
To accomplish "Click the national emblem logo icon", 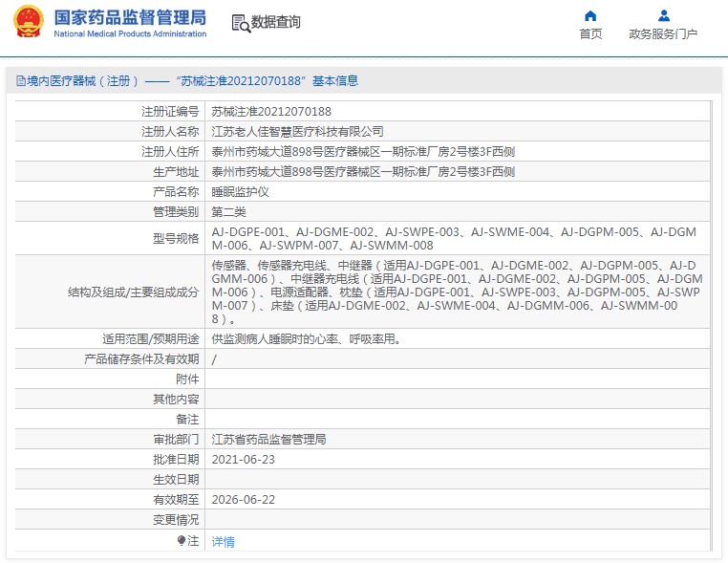I will pyautogui.click(x=29, y=22).
